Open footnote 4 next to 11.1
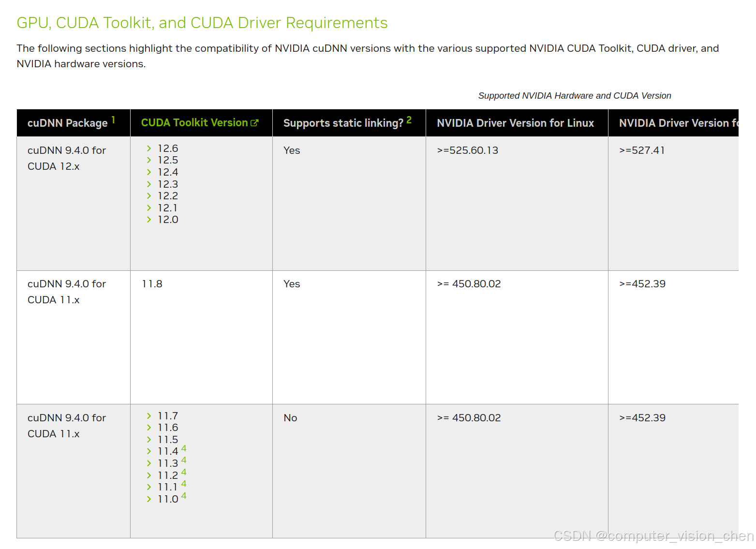Viewport: 756px width, 549px height. click(x=184, y=484)
